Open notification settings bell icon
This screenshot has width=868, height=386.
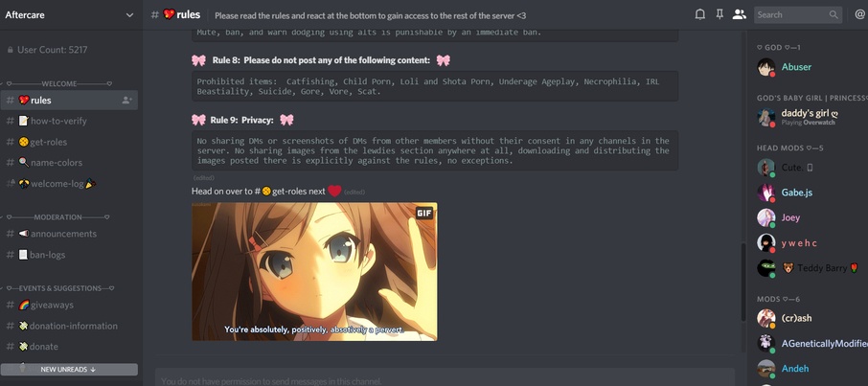699,15
